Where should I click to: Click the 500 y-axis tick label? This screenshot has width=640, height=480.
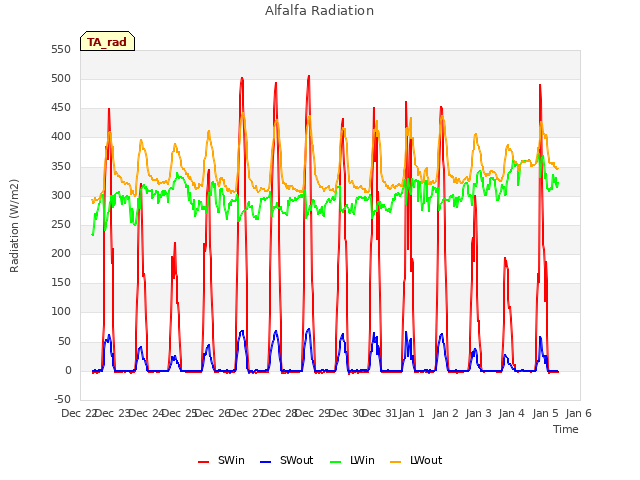(x=61, y=79)
